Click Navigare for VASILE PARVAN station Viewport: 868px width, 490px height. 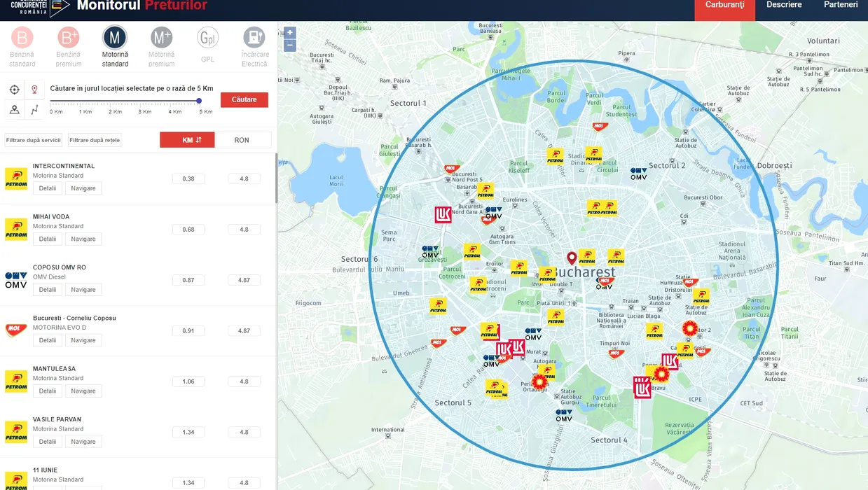point(83,442)
